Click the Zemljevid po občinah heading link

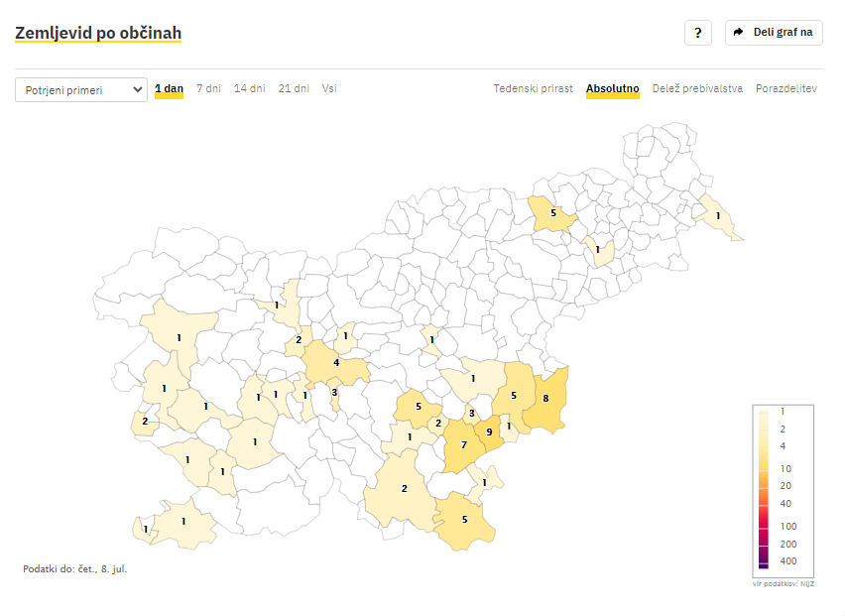pyautogui.click(x=98, y=33)
